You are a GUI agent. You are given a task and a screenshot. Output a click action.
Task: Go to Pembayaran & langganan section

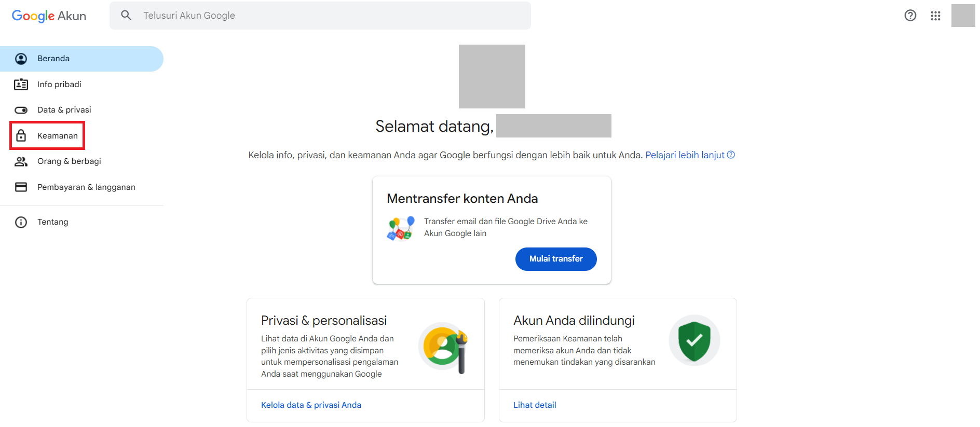pos(86,187)
